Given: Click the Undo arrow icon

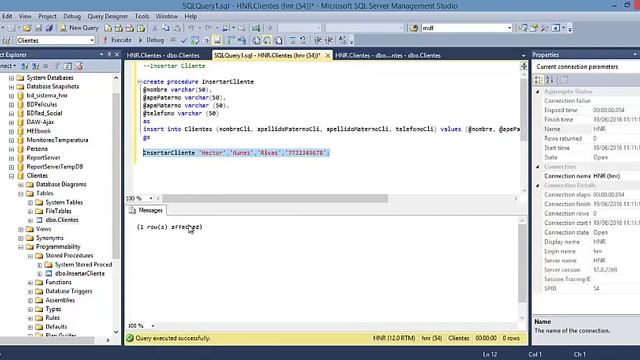Looking at the screenshot, I should click(x=191, y=28).
